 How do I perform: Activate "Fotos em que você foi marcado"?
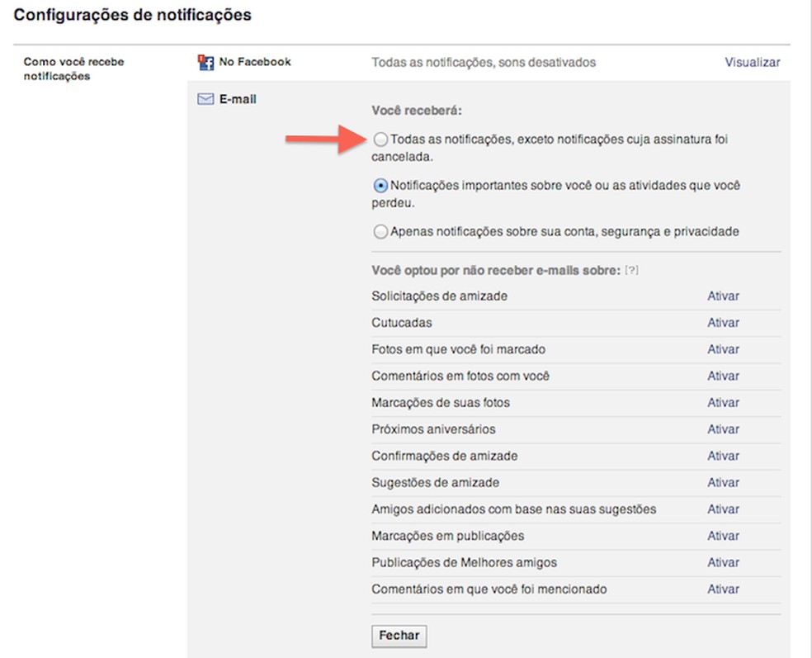pyautogui.click(x=723, y=349)
